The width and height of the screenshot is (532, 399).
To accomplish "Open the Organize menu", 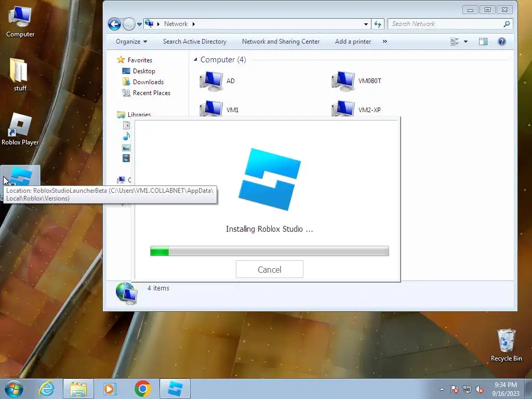I will (x=131, y=42).
